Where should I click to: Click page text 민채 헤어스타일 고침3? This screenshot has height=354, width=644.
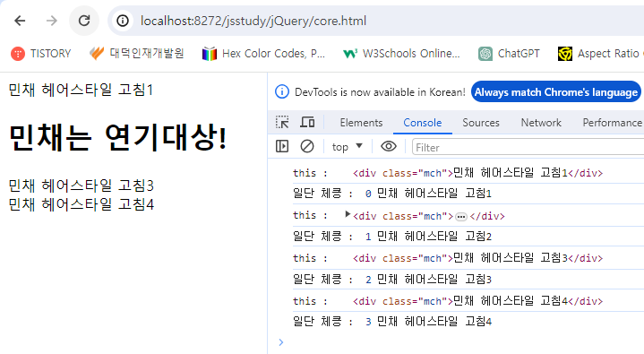(81, 186)
